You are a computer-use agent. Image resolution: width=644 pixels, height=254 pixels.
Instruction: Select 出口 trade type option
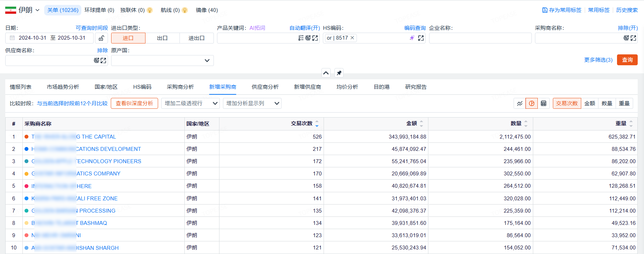pos(162,38)
